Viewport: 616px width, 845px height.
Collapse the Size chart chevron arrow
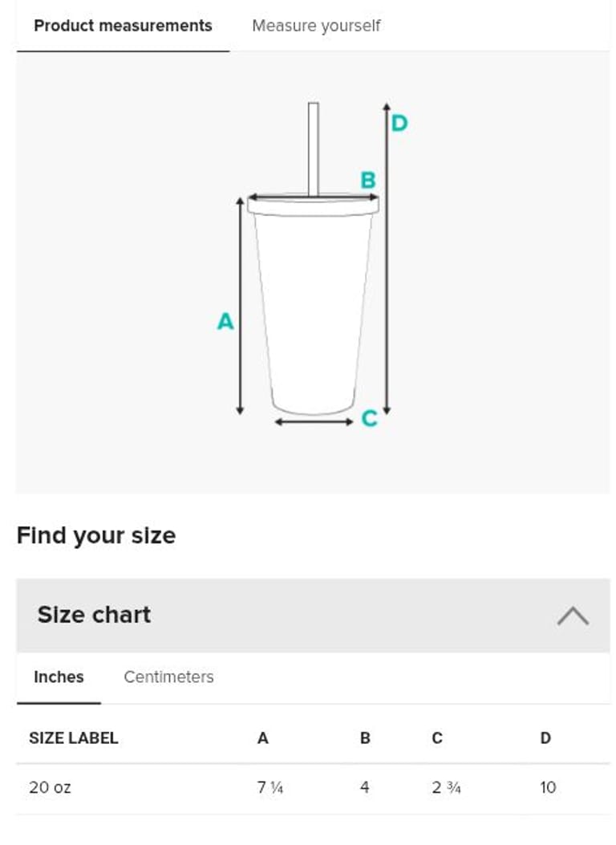pyautogui.click(x=573, y=616)
